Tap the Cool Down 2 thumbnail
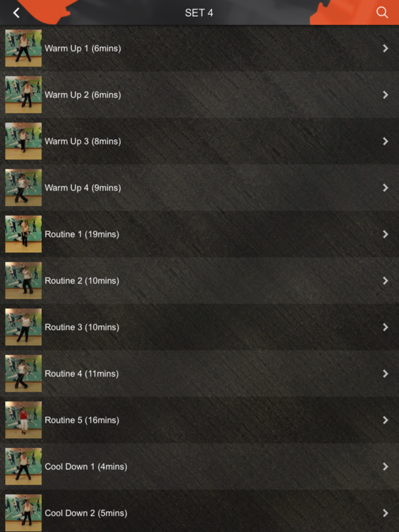 pyautogui.click(x=23, y=513)
